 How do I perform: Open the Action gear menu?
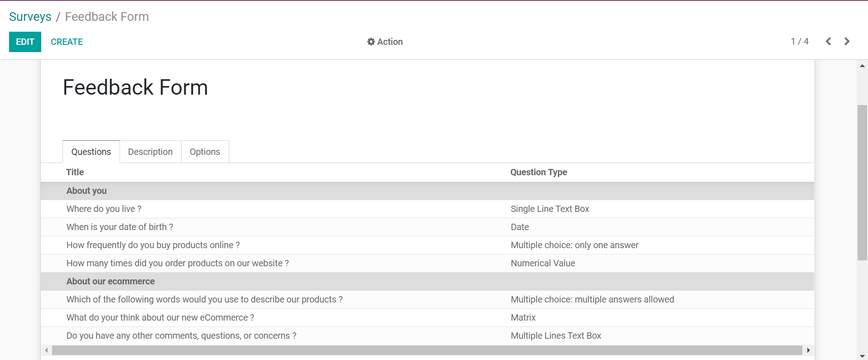point(385,42)
